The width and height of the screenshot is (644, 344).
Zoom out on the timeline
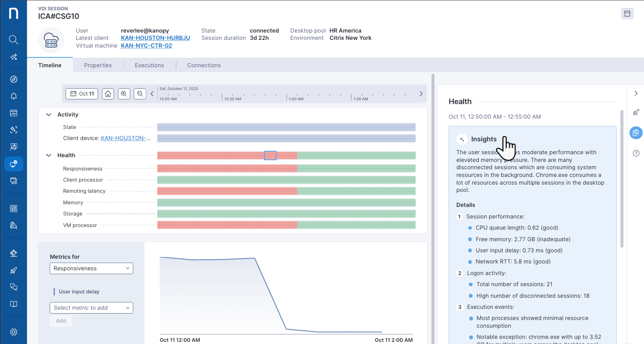tap(140, 94)
